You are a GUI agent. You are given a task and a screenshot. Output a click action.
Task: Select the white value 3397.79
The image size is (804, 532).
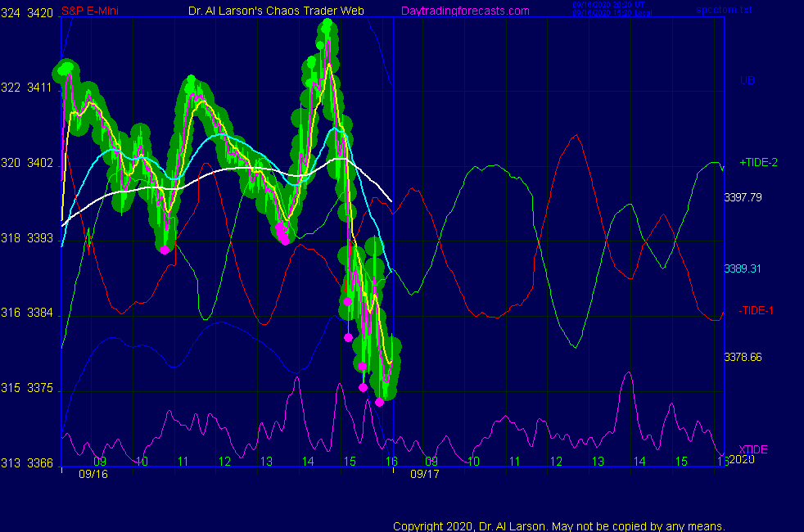coord(743,197)
